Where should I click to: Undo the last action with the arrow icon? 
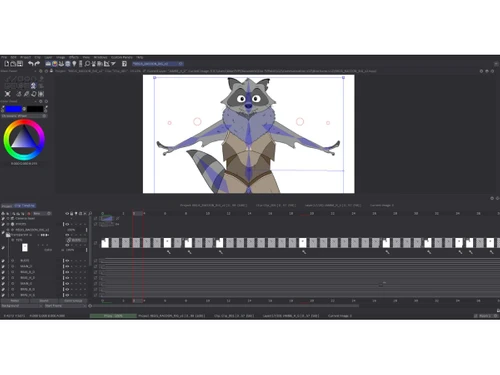click(31, 63)
